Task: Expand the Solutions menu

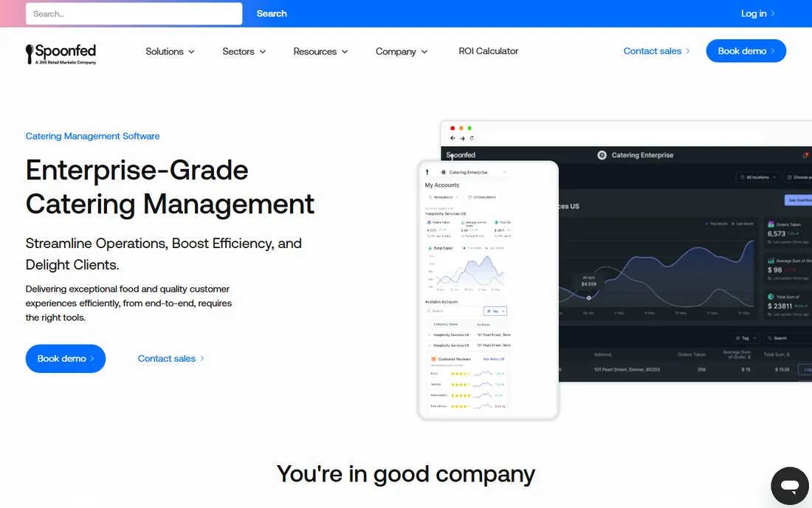Action: 170,51
